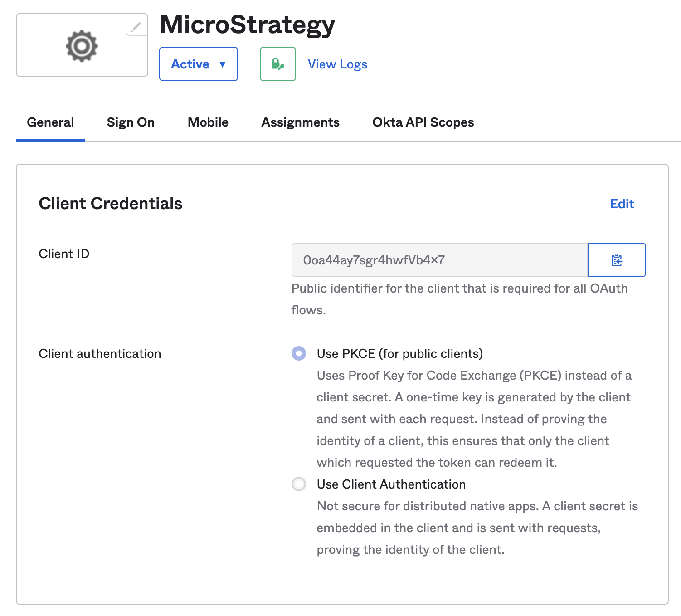
Task: Click the "Public identifier for the client" description
Action: tap(459, 289)
